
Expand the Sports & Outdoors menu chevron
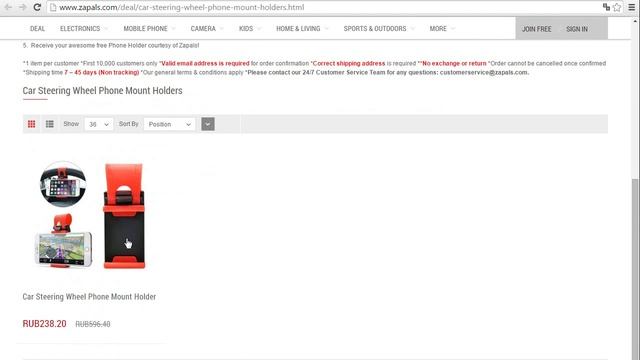point(412,29)
